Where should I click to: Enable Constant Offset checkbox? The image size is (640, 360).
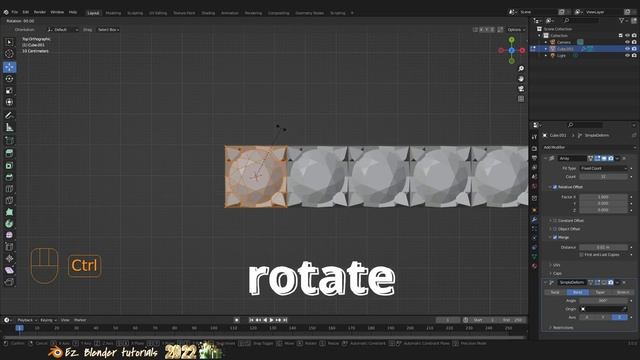click(x=555, y=220)
